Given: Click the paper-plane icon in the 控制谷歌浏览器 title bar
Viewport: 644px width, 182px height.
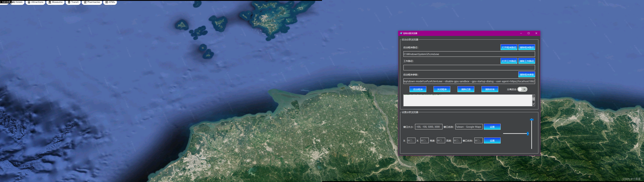Looking at the screenshot, I should 401,33.
